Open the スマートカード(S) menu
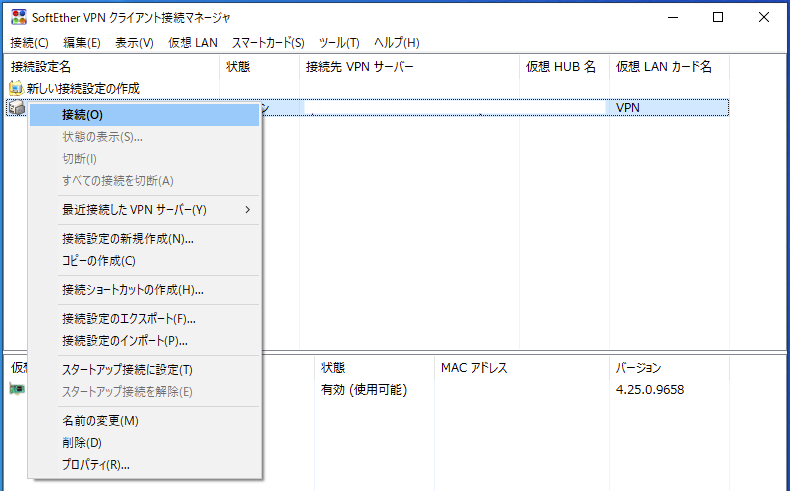Screen dimensions: 790x491 coord(268,43)
